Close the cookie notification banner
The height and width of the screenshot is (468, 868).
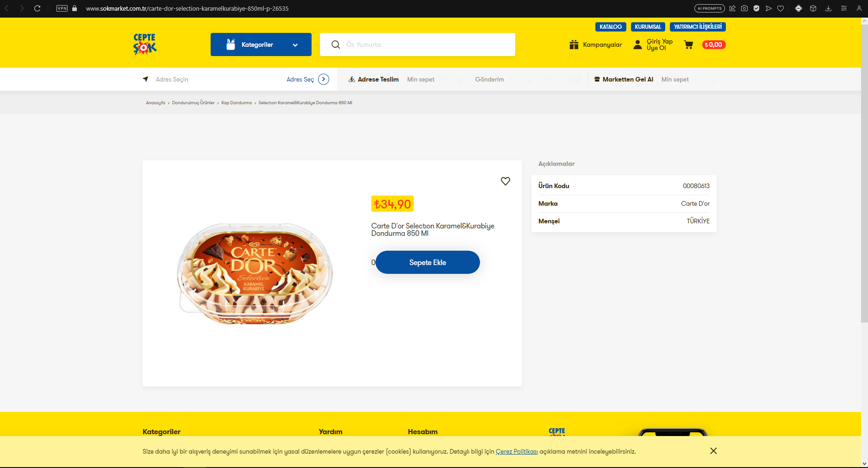pyautogui.click(x=713, y=451)
